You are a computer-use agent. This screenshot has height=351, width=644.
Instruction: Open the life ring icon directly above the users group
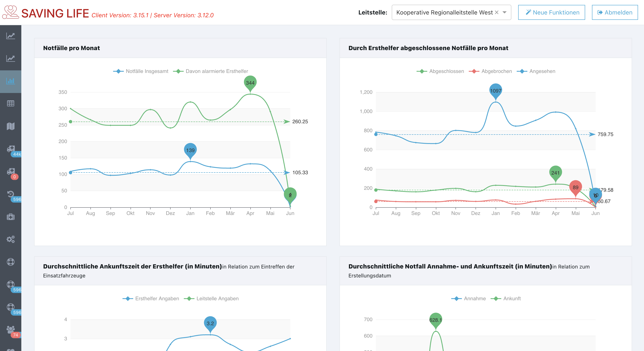point(10,307)
